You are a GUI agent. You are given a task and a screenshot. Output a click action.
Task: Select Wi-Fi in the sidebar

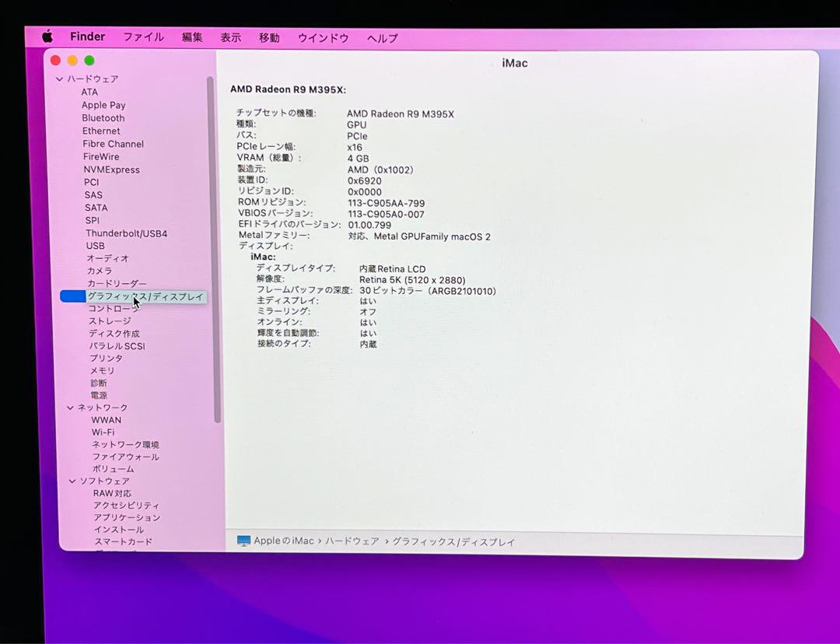pos(103,432)
